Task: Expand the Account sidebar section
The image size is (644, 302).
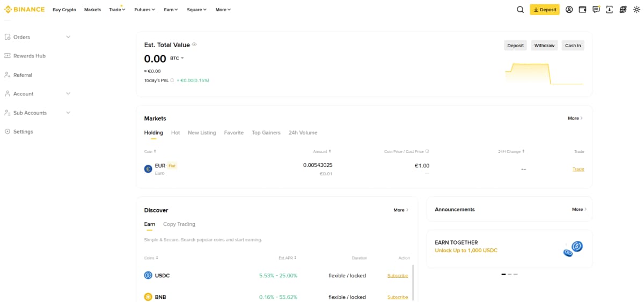Action: [x=68, y=94]
